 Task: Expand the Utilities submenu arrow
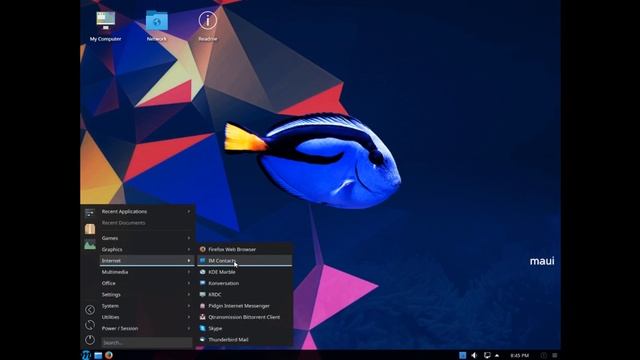click(x=189, y=317)
